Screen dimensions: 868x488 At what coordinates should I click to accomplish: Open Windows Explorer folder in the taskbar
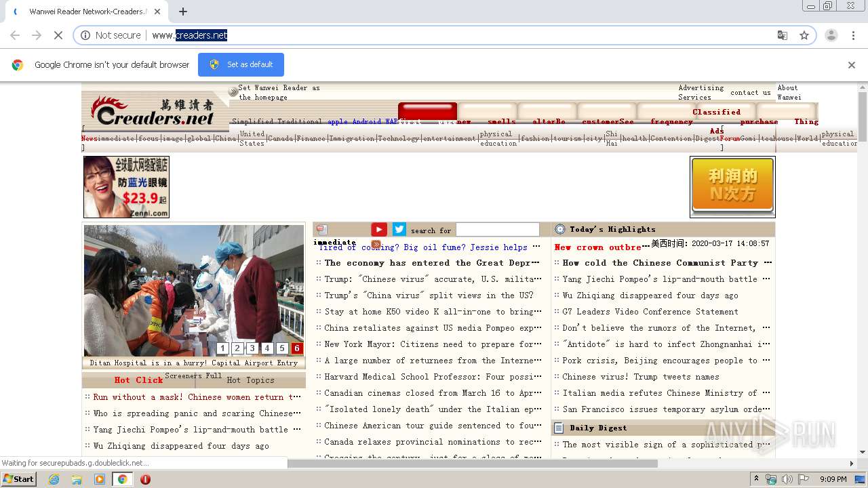click(77, 479)
